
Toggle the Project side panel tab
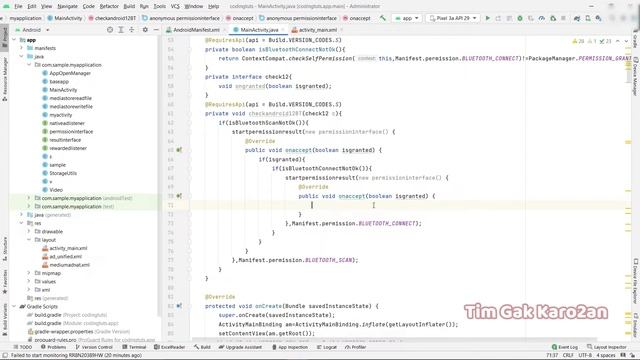pos(4,38)
